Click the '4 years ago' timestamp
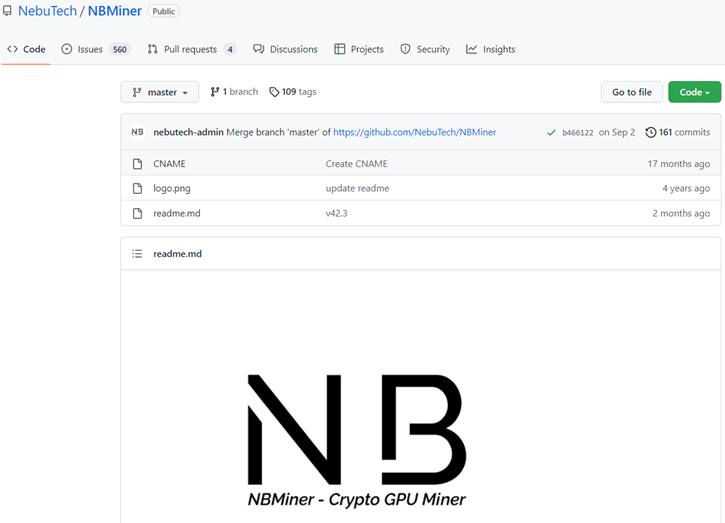 coord(686,188)
